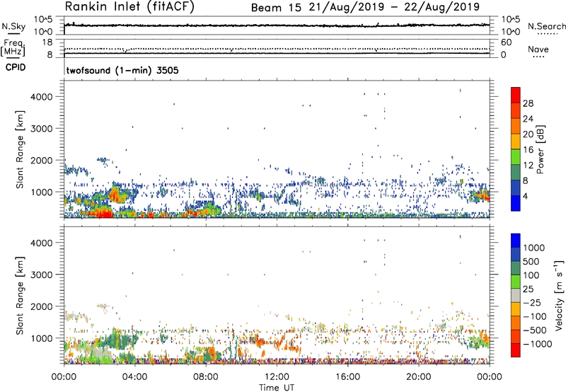The image size is (566, 392).
Task: Click the 'N.Search' label on the right
Action: [546, 26]
